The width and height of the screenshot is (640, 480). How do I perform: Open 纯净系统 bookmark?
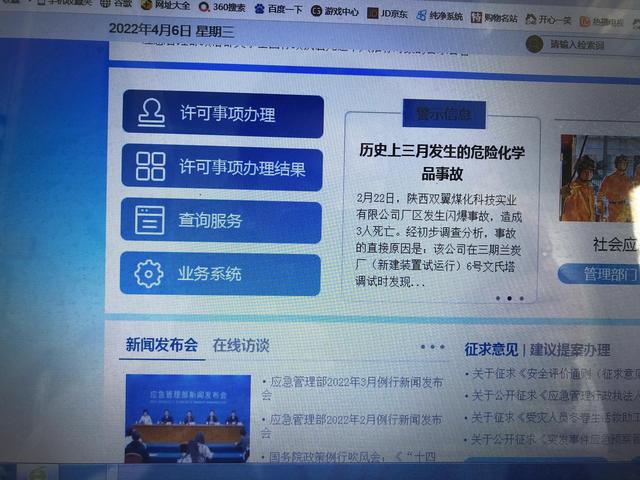coord(440,16)
